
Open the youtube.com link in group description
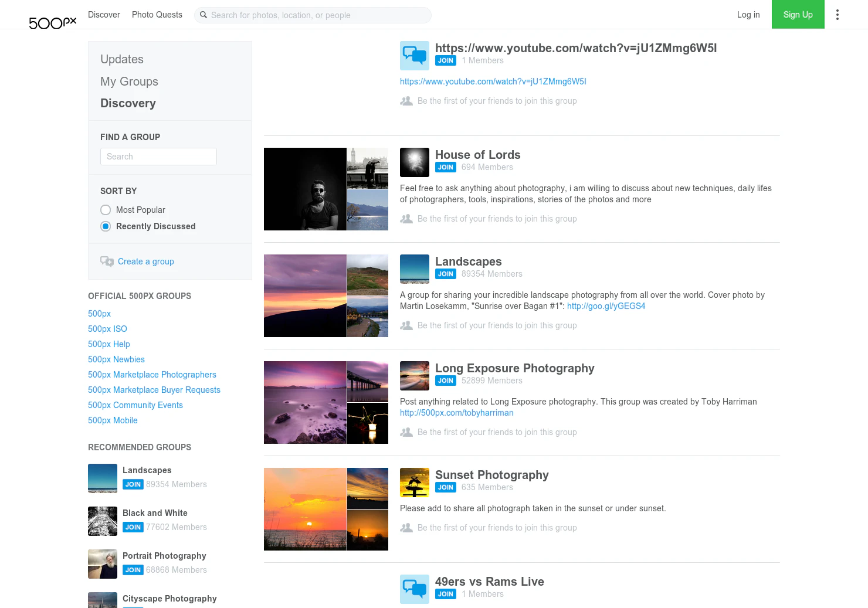(493, 81)
